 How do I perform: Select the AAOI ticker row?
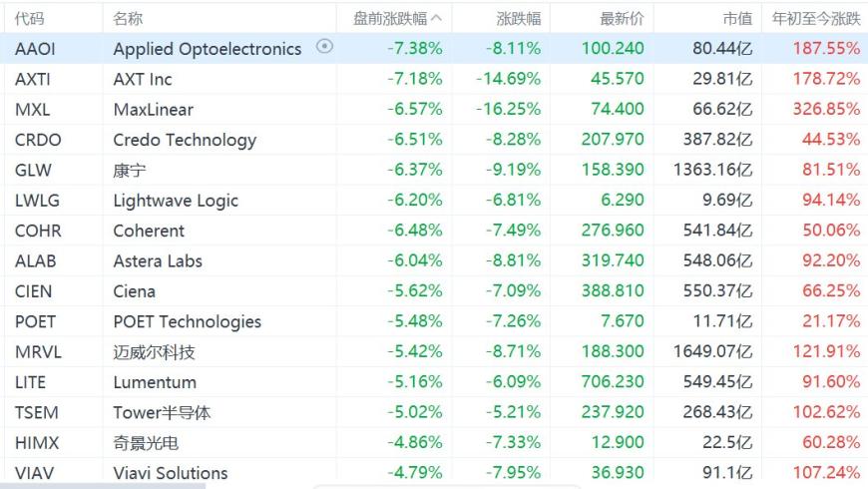pyautogui.click(x=434, y=49)
